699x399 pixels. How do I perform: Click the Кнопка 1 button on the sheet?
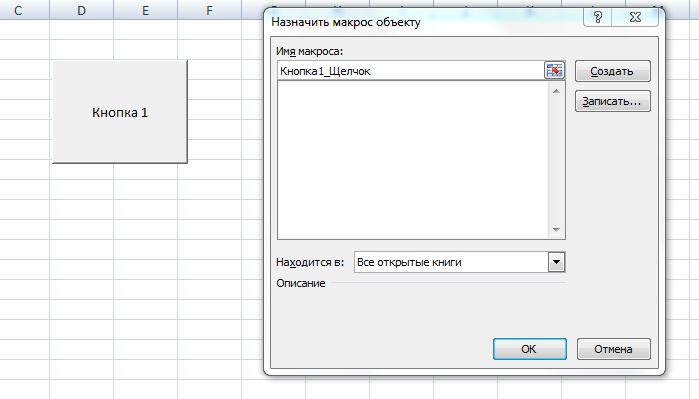[120, 112]
